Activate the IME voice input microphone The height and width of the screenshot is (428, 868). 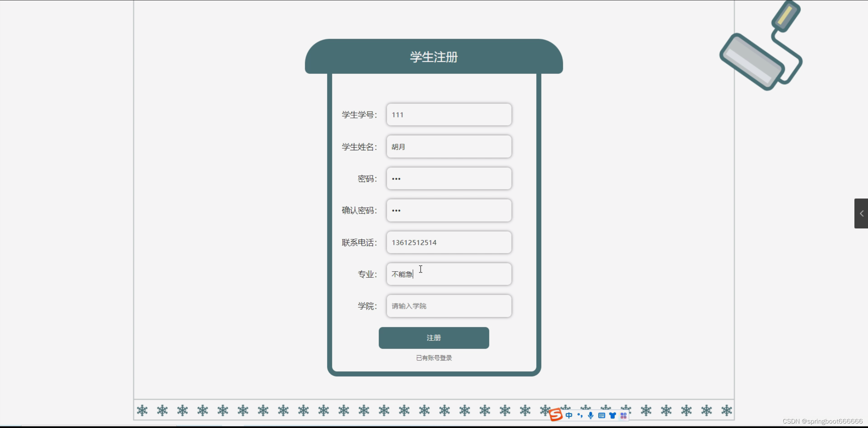[591, 415]
